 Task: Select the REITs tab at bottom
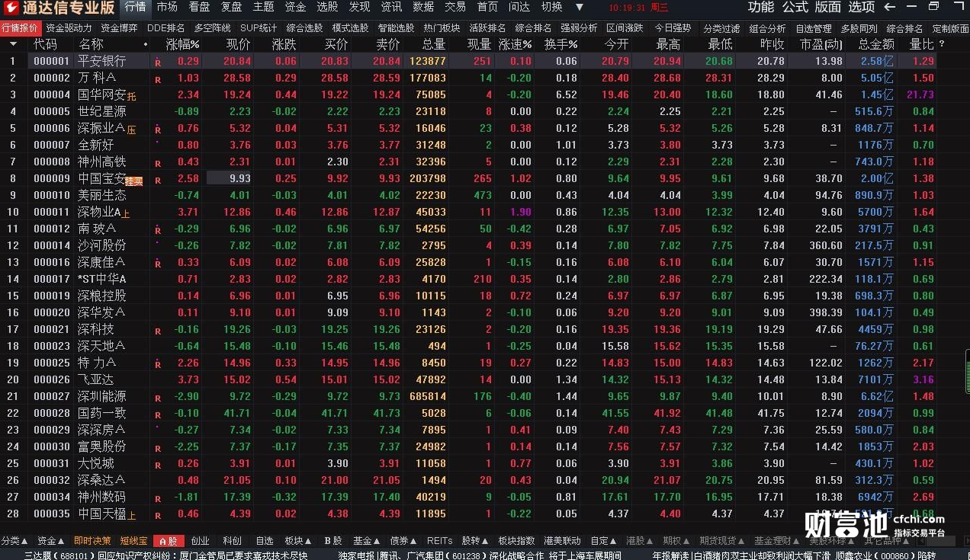click(439, 541)
